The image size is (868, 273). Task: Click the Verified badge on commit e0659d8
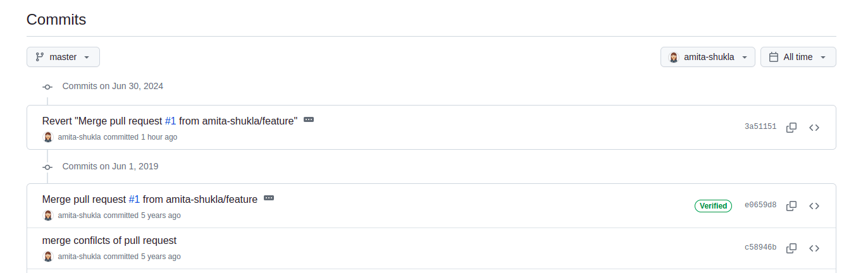click(713, 205)
